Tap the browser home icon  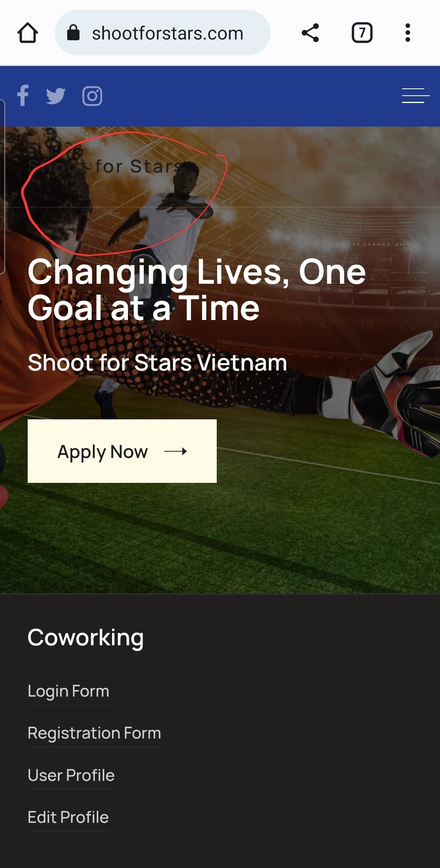(28, 33)
